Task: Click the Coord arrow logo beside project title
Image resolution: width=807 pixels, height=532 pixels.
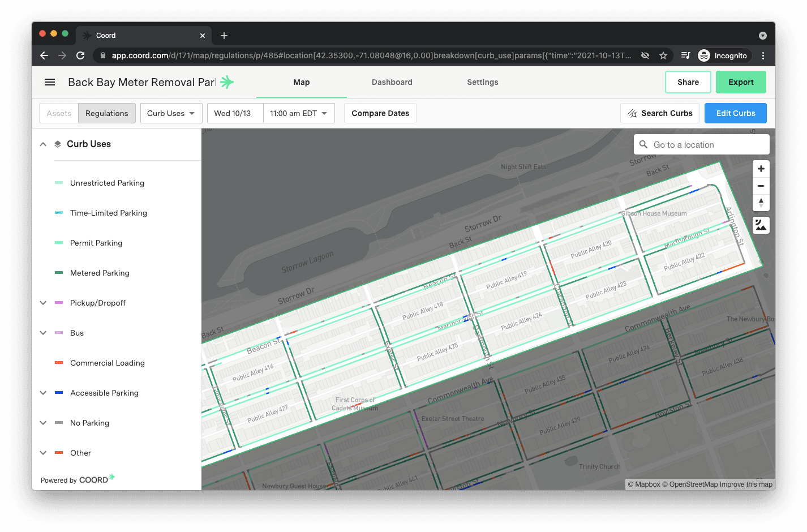Action: click(x=227, y=82)
